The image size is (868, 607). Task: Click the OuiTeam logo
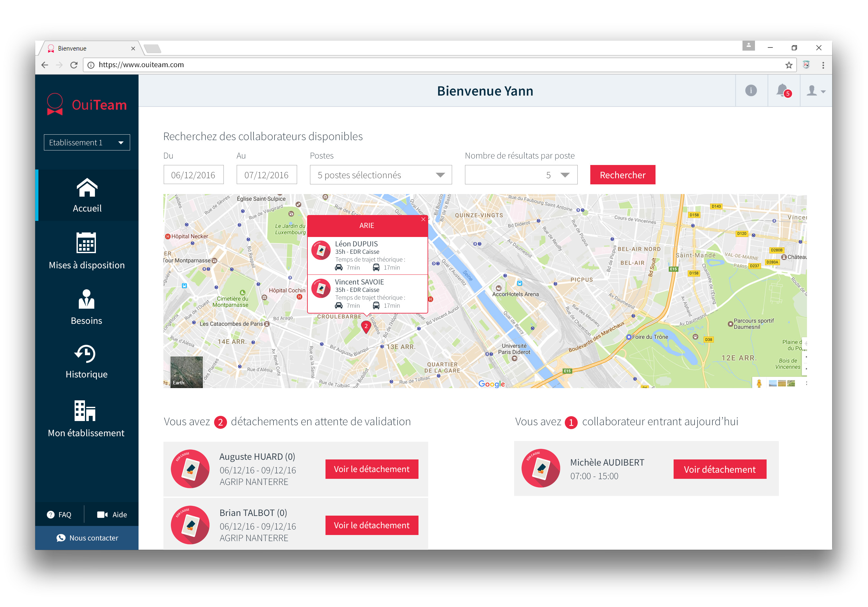point(87,104)
